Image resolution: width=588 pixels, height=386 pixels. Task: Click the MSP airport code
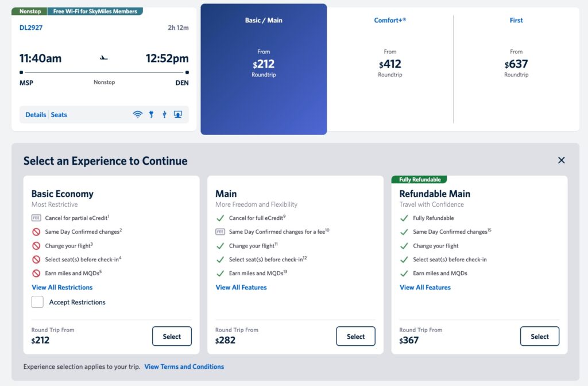(26, 83)
